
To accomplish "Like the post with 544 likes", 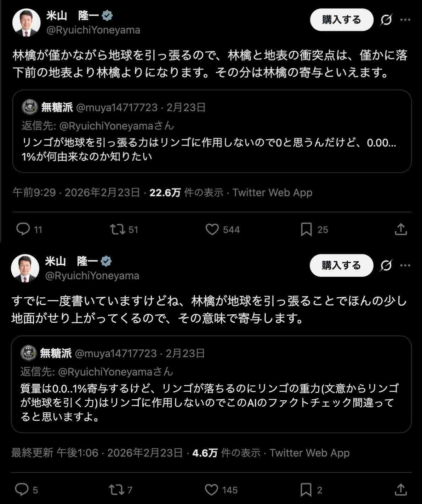I will click(x=212, y=229).
